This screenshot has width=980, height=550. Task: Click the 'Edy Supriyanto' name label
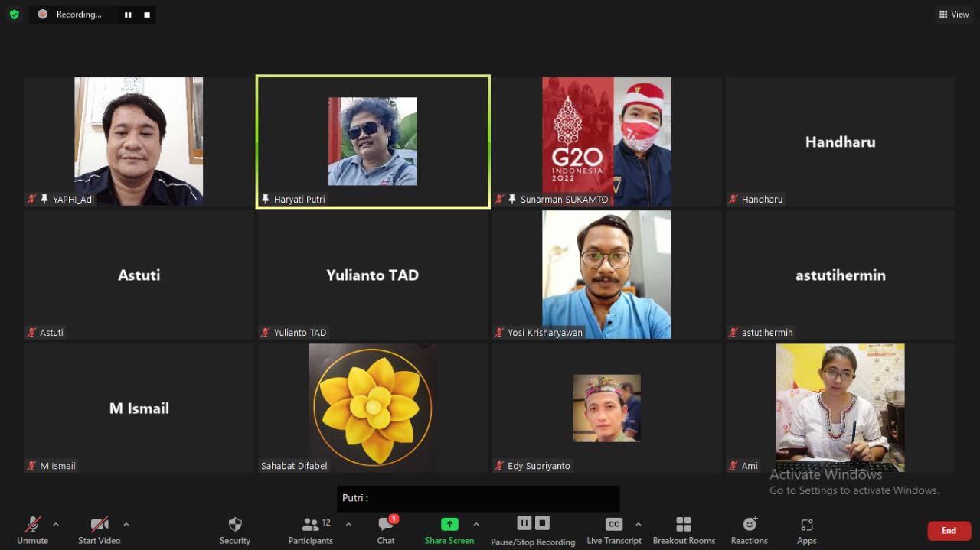pos(539,466)
